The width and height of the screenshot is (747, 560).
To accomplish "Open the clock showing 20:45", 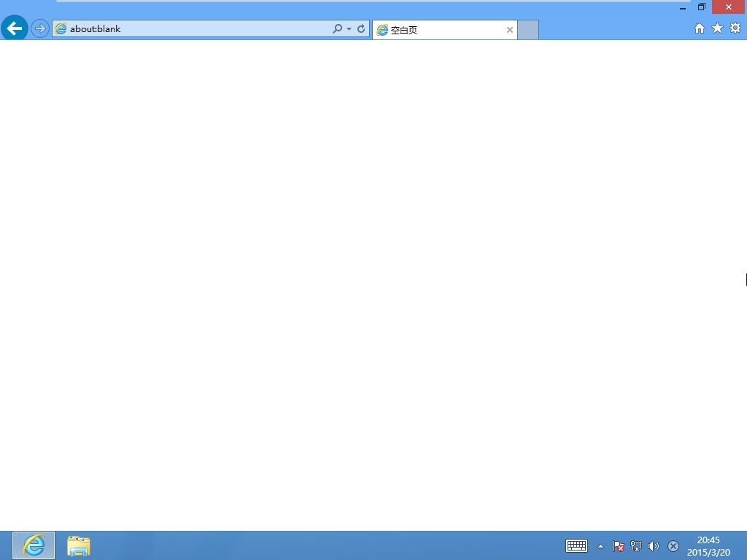I will 708,546.
